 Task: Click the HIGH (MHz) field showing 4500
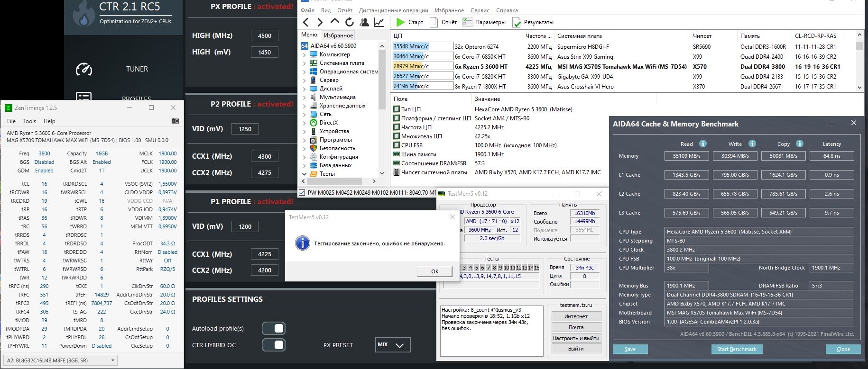pos(265,36)
